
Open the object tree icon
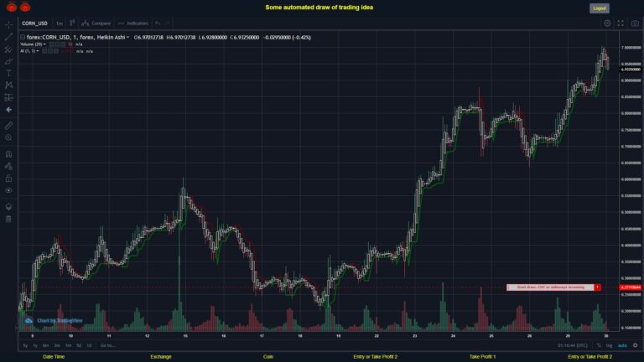pos(8,206)
